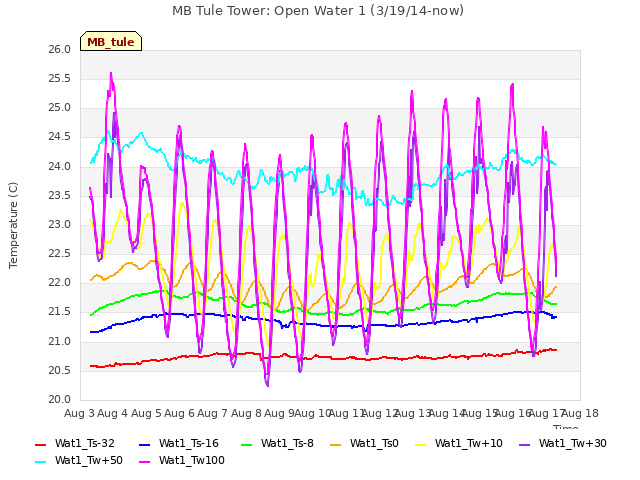This screenshot has width=640, height=480.
Task: Click the yellow Wat1_Tw+10 legend swatch
Action: 420,444
